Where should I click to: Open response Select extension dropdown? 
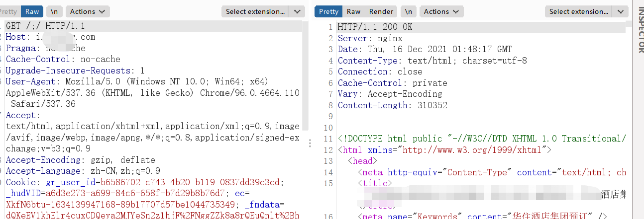(x=579, y=11)
